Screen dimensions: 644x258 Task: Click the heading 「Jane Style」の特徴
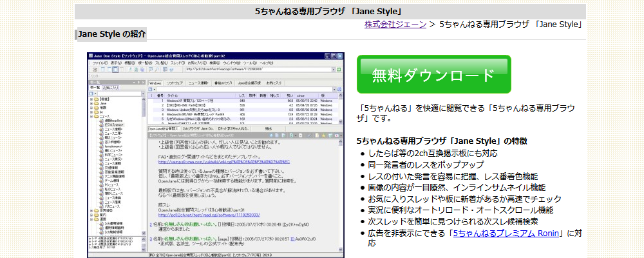(442, 141)
